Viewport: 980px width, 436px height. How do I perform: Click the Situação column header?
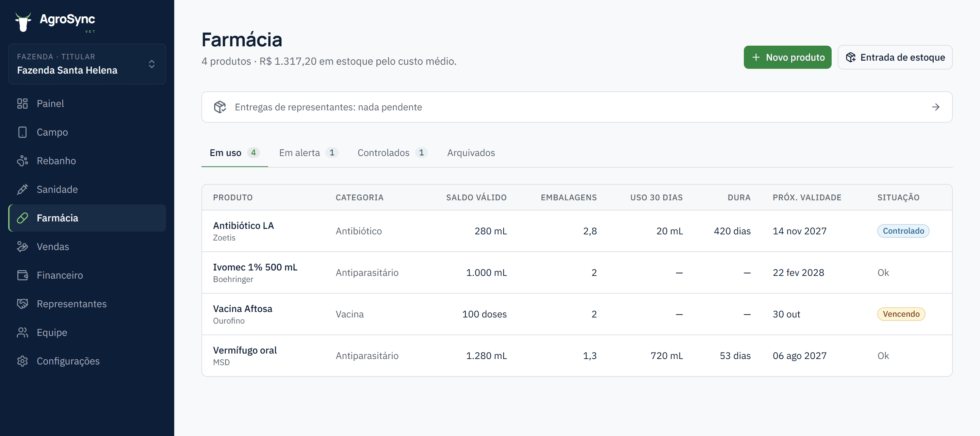[898, 197]
